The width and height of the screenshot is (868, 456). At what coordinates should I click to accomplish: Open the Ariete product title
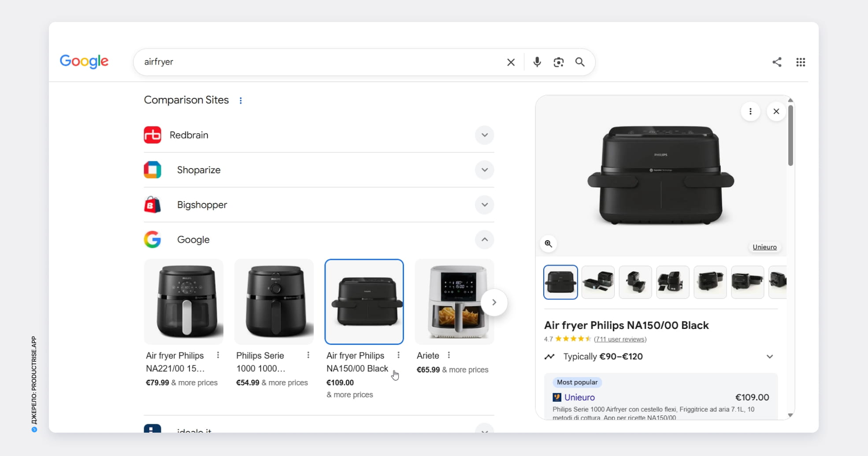click(x=428, y=355)
